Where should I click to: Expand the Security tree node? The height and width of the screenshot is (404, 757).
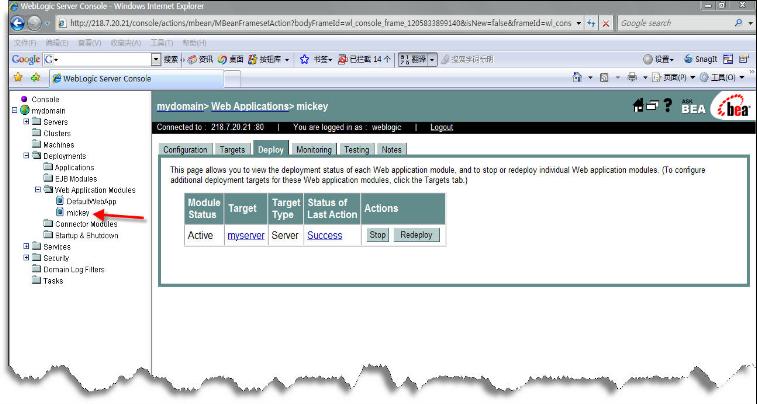26,257
